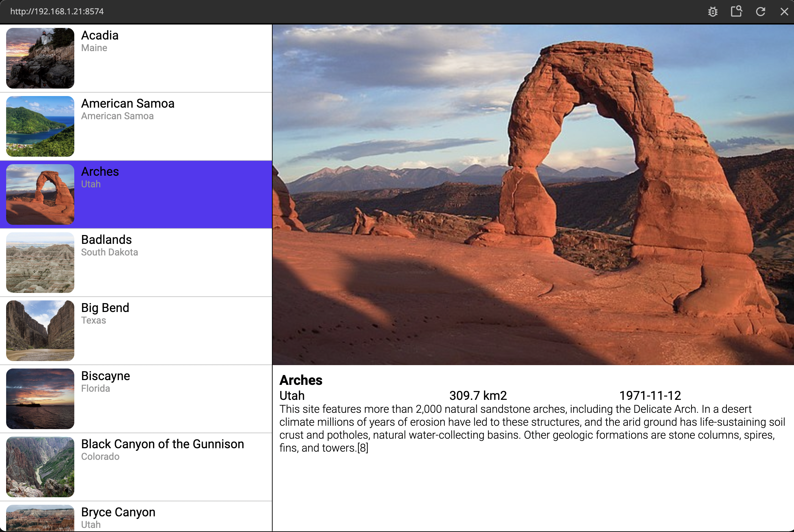Click the American Samoa island thumbnail
This screenshot has height=532, width=794.
click(40, 126)
